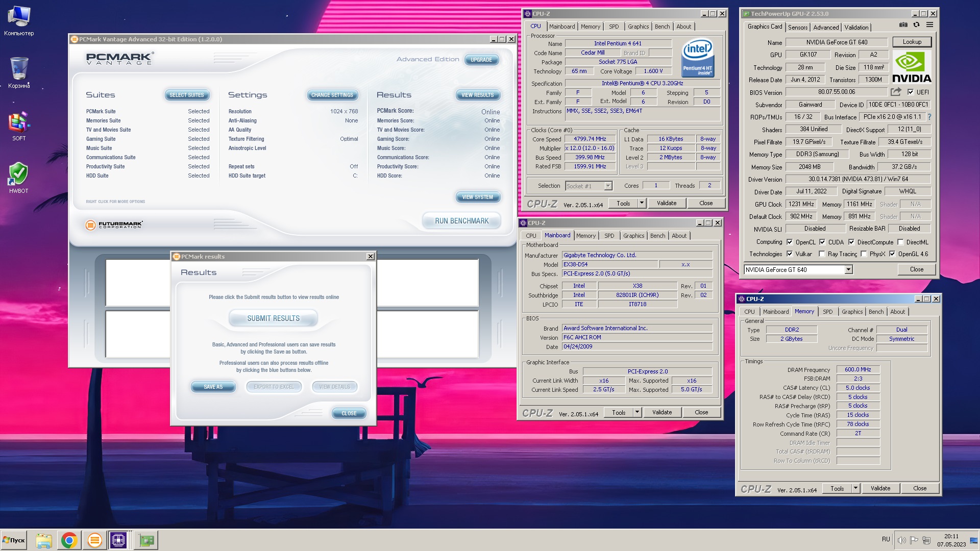Toggle the UEFI checkbox in GPU-Z
Viewport: 980px width, 551px height.
click(911, 92)
